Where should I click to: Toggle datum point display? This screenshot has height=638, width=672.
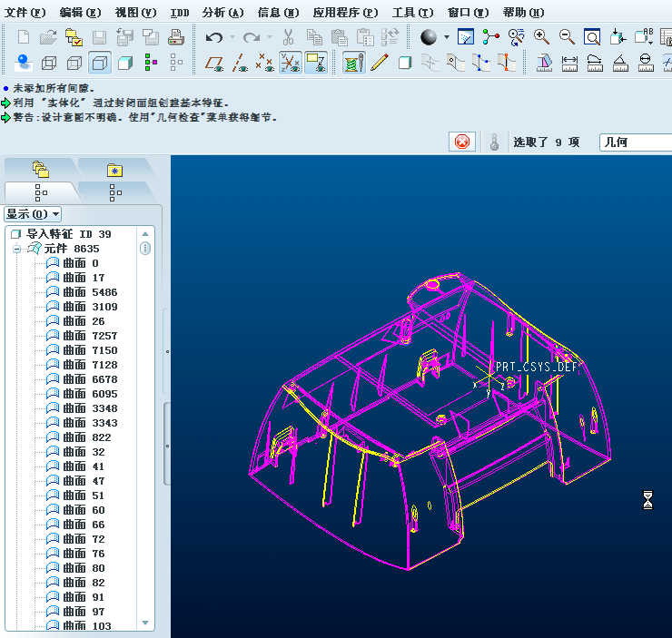pyautogui.click(x=264, y=64)
